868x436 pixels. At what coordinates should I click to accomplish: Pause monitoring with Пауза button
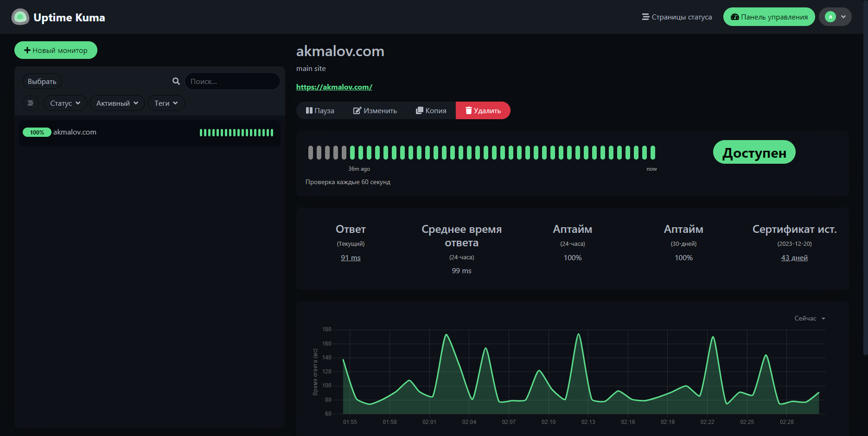[x=320, y=110]
